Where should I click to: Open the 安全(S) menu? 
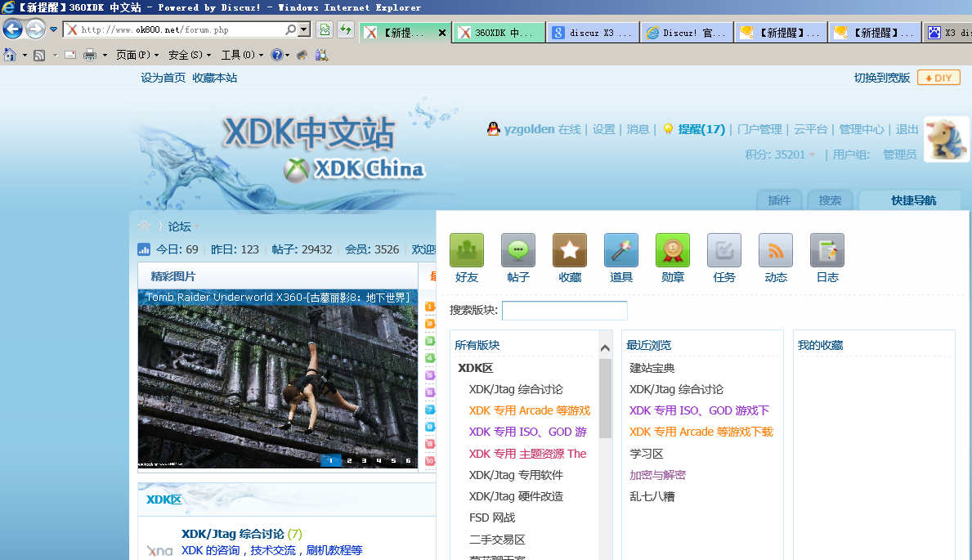click(190, 55)
